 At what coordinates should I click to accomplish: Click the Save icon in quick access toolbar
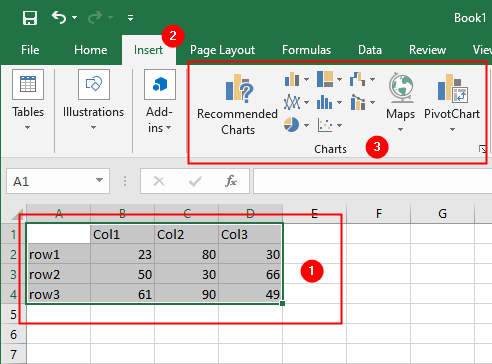[30, 17]
